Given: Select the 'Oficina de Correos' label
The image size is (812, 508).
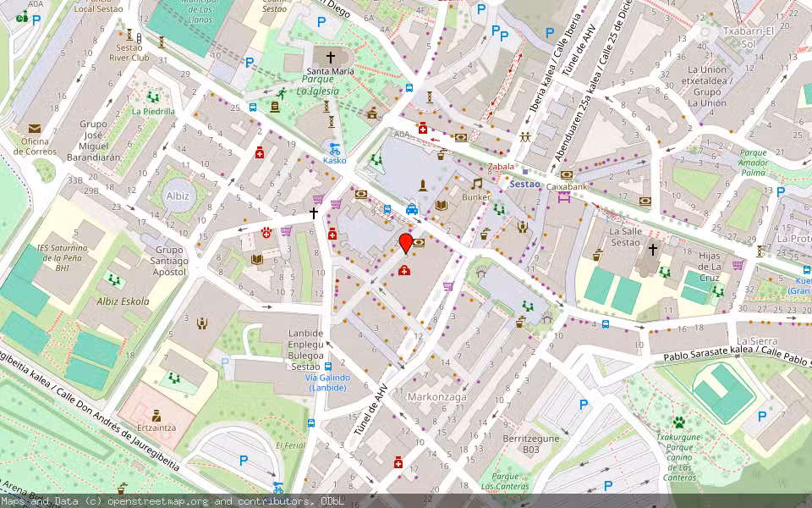Looking at the screenshot, I should (35, 146).
